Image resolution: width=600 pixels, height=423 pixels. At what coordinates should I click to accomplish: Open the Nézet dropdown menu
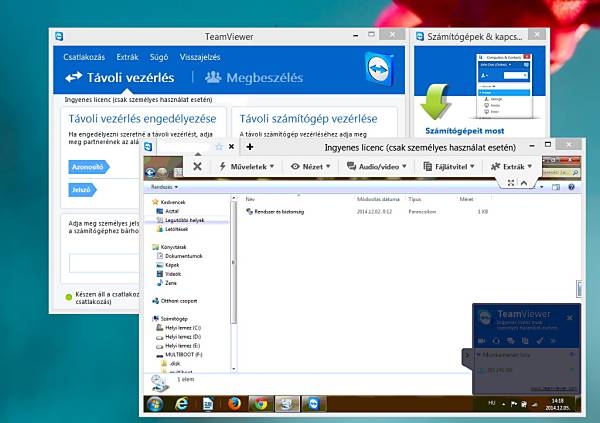310,166
